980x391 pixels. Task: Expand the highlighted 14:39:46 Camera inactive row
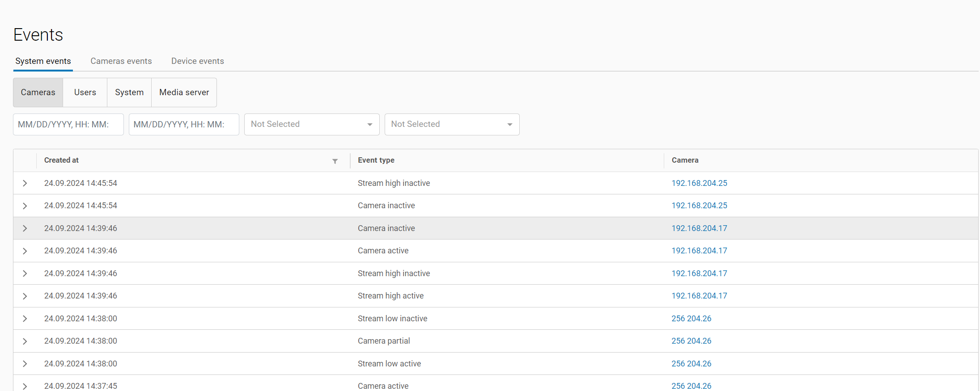[25, 228]
